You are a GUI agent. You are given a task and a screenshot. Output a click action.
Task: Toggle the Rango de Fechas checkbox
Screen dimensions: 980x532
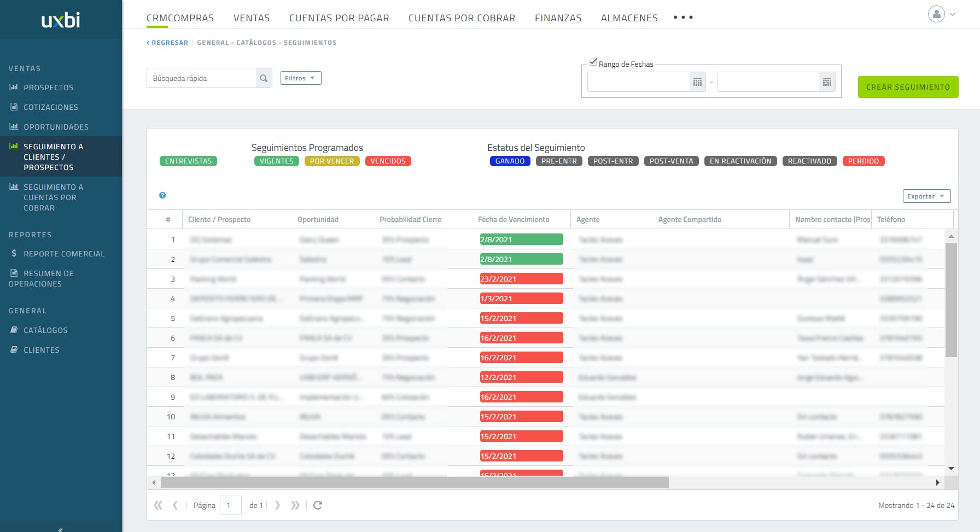(x=593, y=62)
